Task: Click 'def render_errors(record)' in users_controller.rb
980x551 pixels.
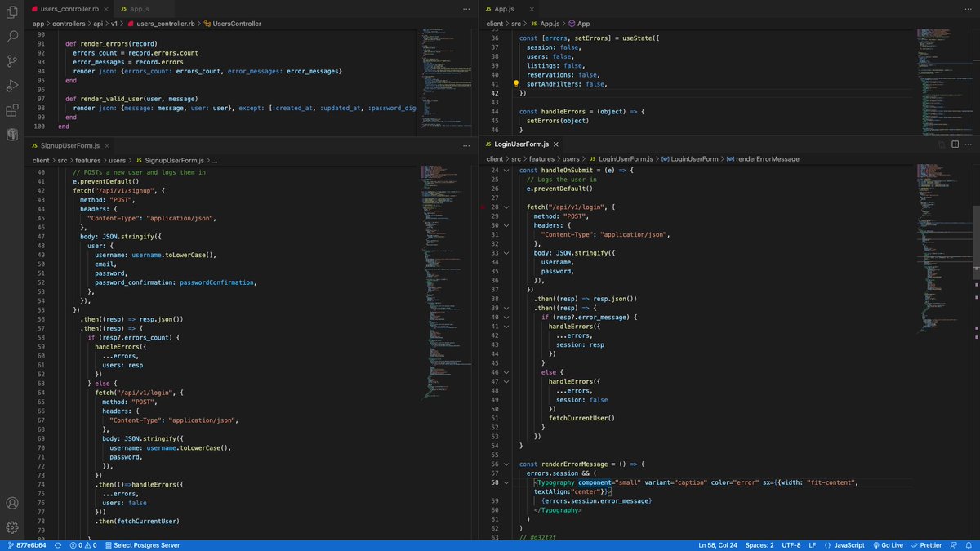Action: 111,43
